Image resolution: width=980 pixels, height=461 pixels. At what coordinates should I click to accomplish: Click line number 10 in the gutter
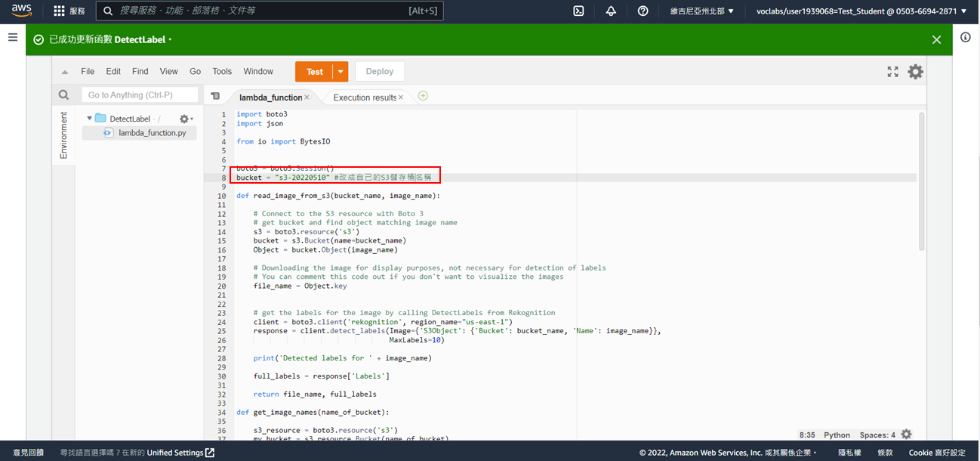(221, 196)
